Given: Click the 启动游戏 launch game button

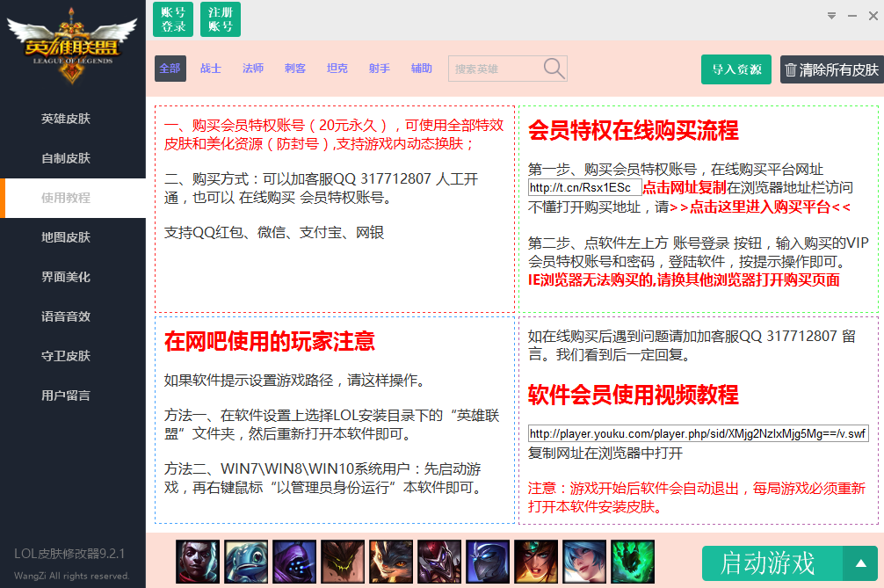Looking at the screenshot, I should pyautogui.click(x=772, y=563).
